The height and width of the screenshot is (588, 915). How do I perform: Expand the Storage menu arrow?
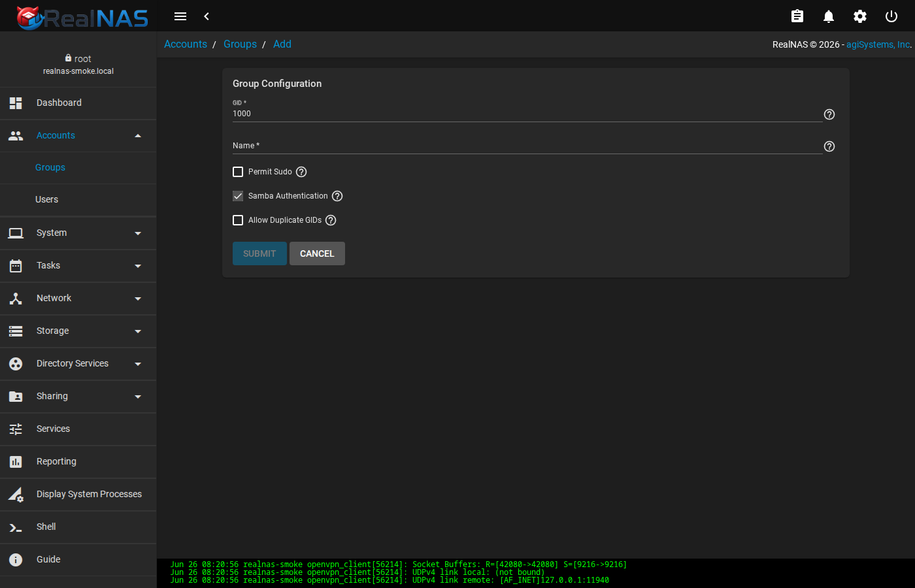138,331
